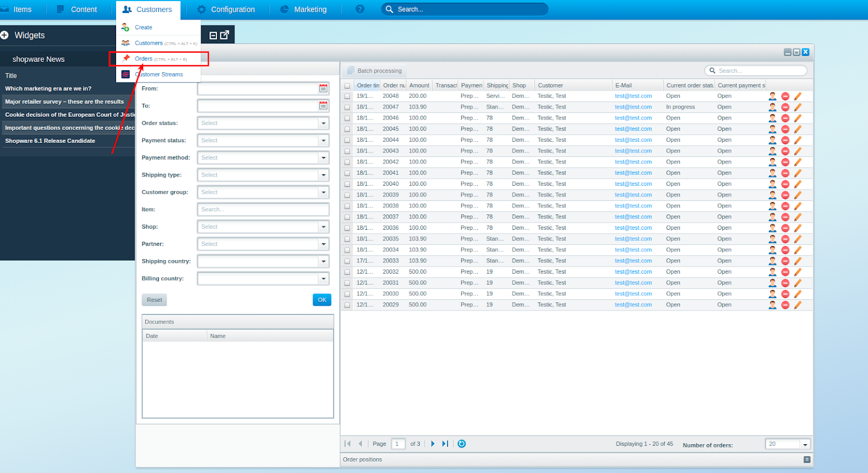This screenshot has height=473, width=868.
Task: Delete order 20047 with red icon
Action: click(785, 108)
